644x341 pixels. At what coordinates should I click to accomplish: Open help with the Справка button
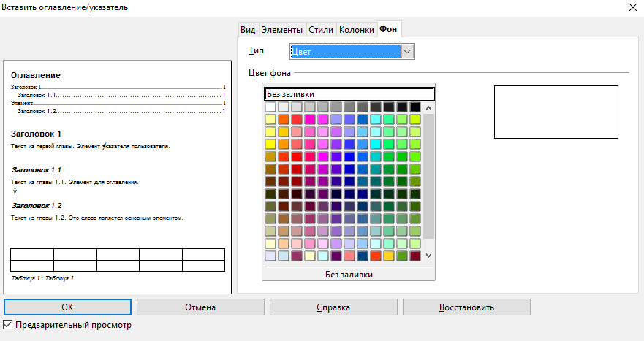(333, 307)
